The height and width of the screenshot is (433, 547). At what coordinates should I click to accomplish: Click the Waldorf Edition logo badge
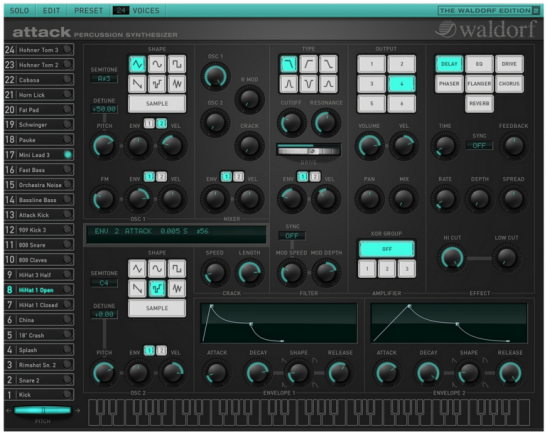(489, 10)
